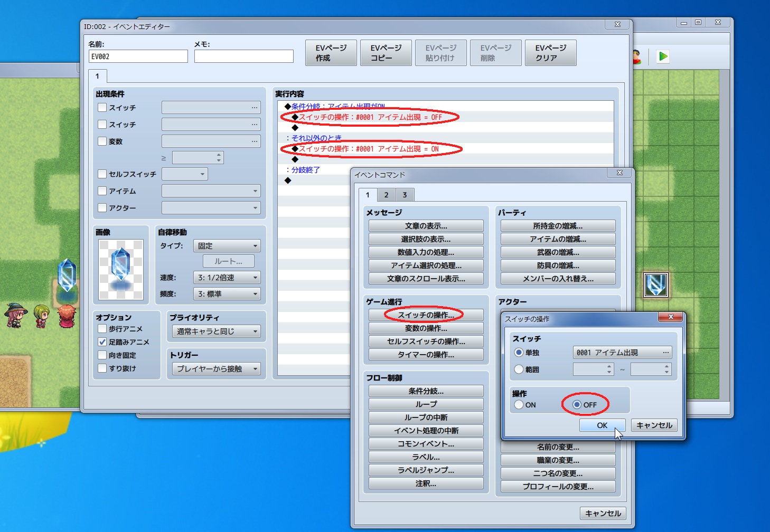Click the ループの中断 command button
The height and width of the screenshot is (532, 770).
(x=426, y=417)
